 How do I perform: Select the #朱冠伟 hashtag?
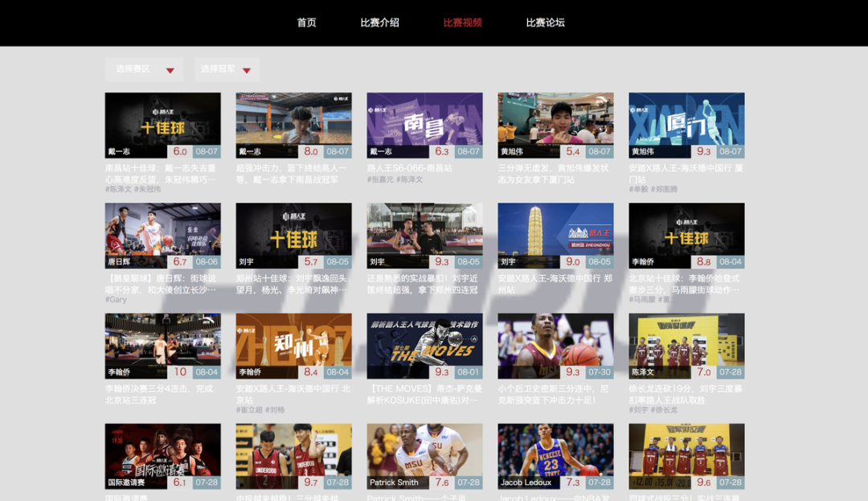pyautogui.click(x=148, y=189)
